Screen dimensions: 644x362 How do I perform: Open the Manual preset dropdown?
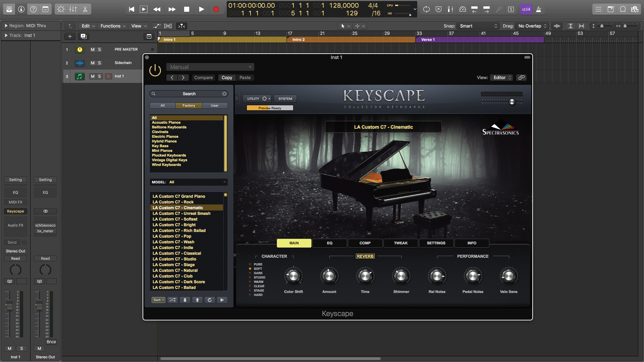click(x=210, y=67)
